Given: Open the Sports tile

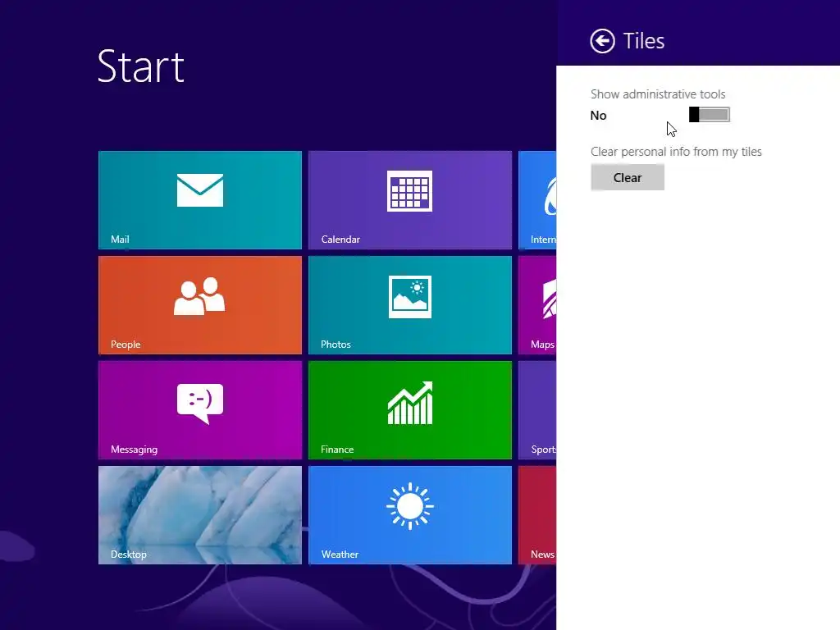Looking at the screenshot, I should [x=537, y=410].
